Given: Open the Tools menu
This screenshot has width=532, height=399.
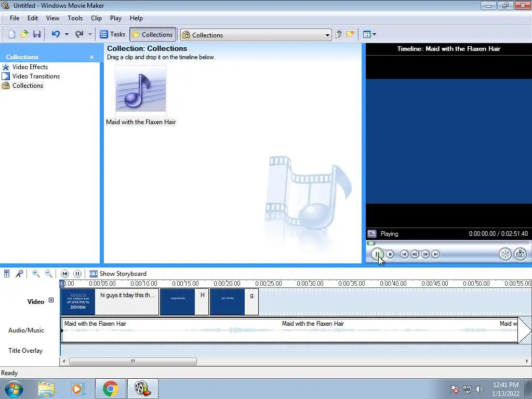Looking at the screenshot, I should pos(75,18).
